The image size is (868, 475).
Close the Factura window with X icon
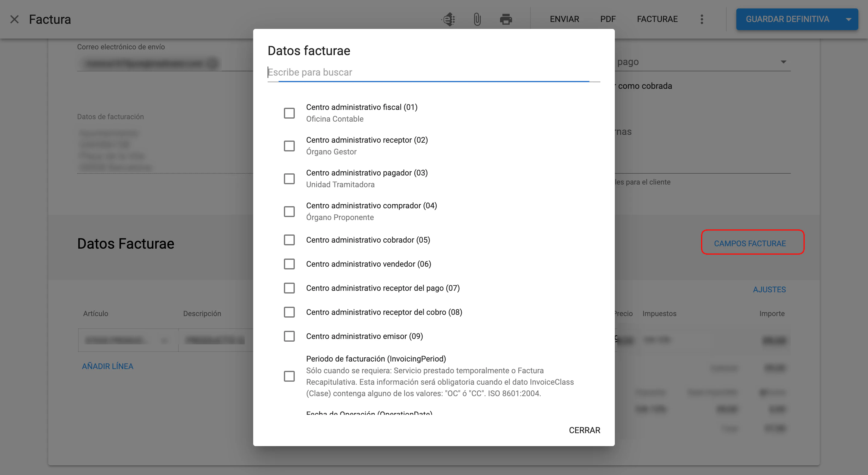point(14,19)
